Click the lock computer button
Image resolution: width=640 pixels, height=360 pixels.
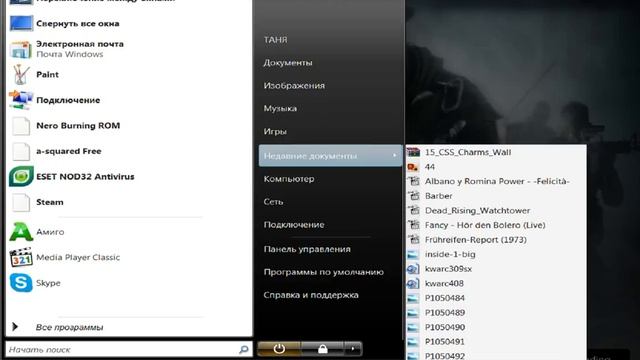[322, 349]
